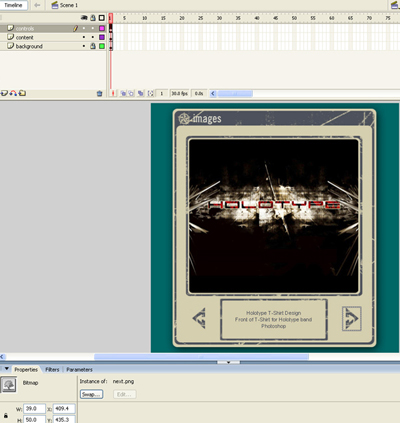This screenshot has width=400, height=423.
Task: Click the Swap... button
Action: point(91,394)
